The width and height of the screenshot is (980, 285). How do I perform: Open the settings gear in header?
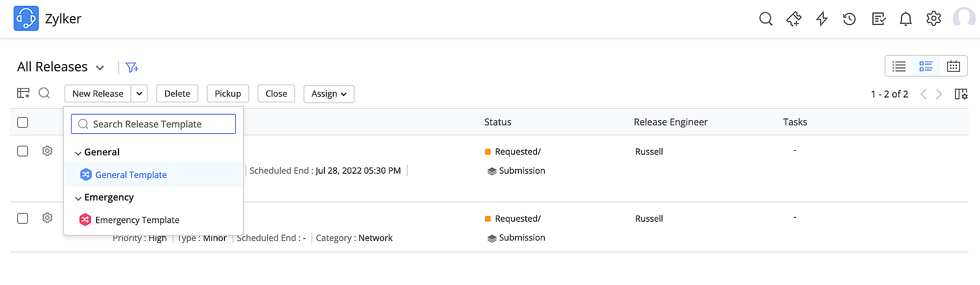[x=933, y=19]
